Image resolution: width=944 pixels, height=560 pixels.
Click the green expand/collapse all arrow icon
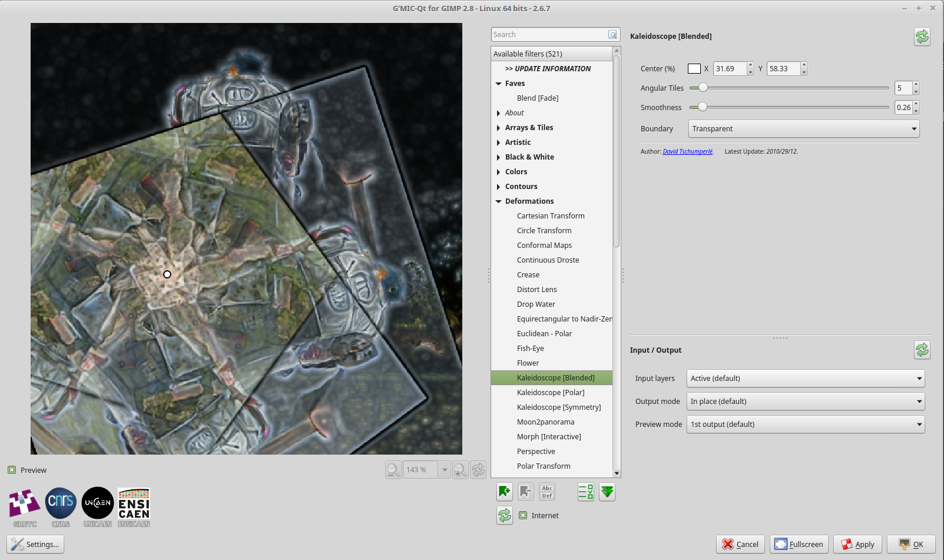click(x=607, y=492)
